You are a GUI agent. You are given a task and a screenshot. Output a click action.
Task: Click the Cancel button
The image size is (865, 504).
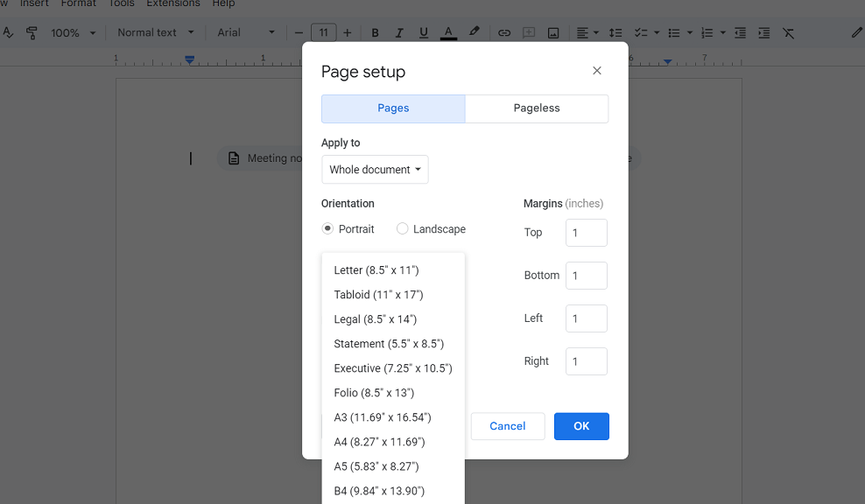508,426
